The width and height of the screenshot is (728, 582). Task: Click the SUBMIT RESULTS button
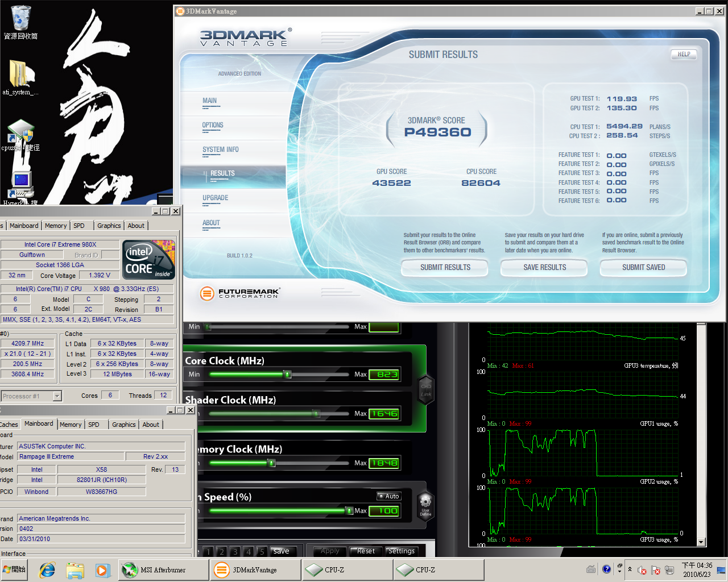coord(445,267)
